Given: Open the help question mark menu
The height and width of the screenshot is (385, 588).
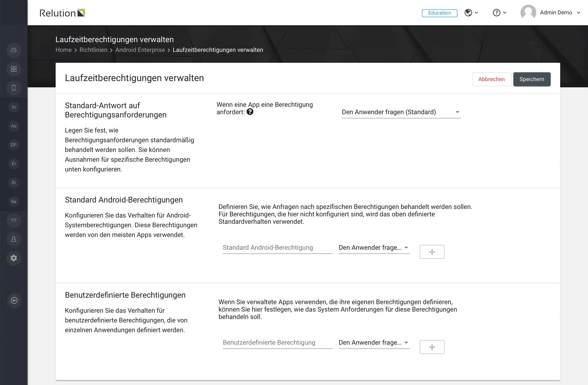Looking at the screenshot, I should click(x=500, y=13).
